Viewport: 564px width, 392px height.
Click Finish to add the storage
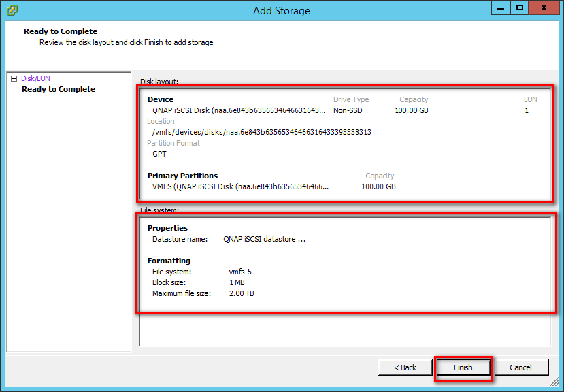(x=463, y=367)
